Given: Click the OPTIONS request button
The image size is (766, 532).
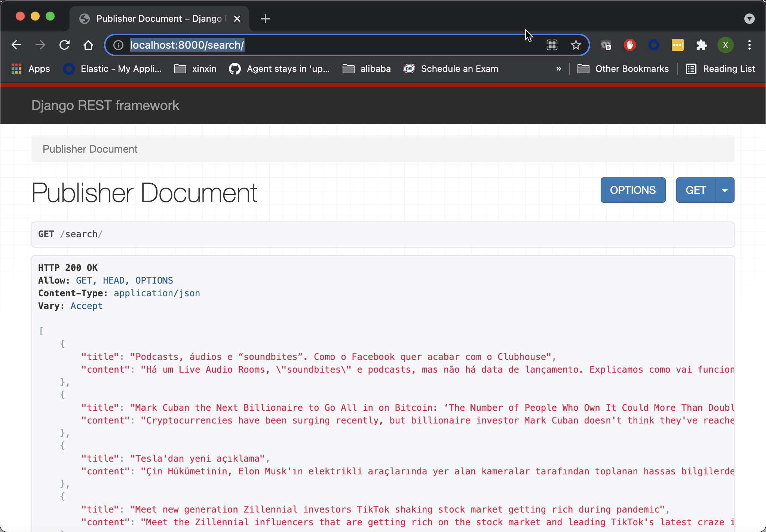Looking at the screenshot, I should click(x=633, y=190).
